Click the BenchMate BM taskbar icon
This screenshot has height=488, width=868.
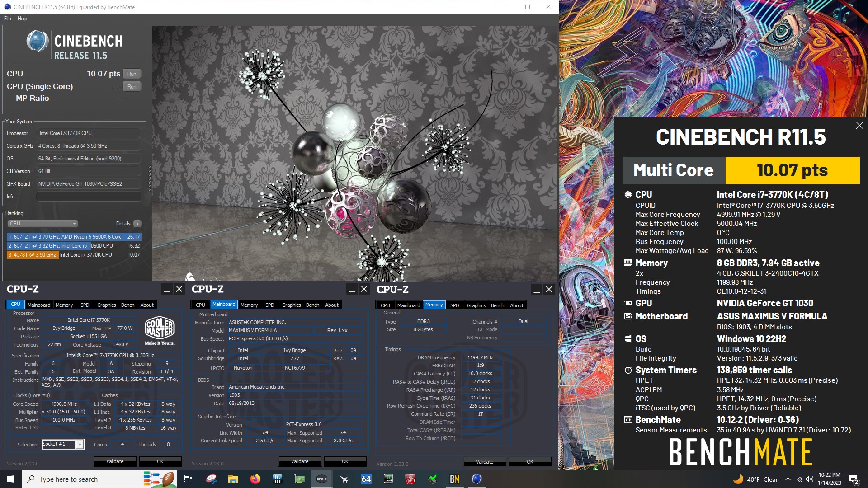point(455,479)
